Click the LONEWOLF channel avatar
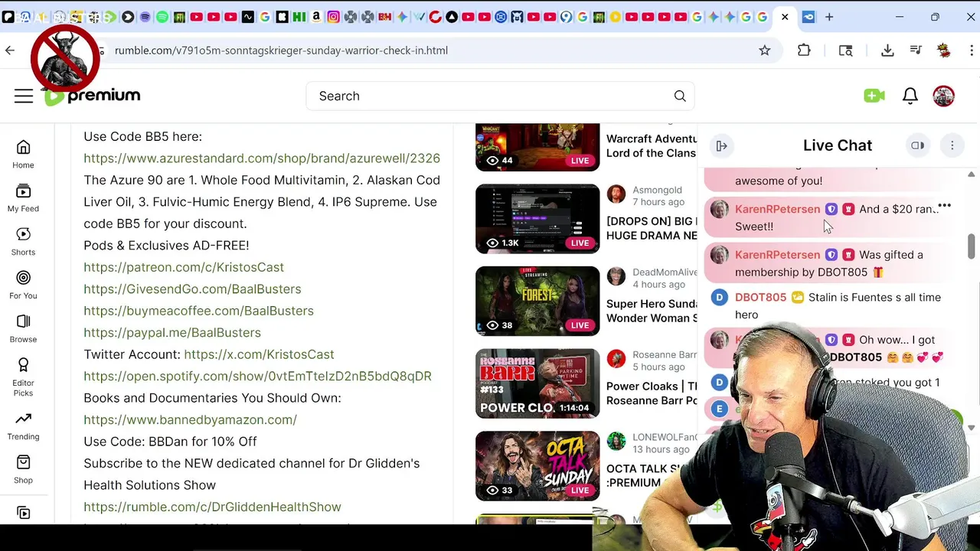The height and width of the screenshot is (551, 980). (616, 441)
